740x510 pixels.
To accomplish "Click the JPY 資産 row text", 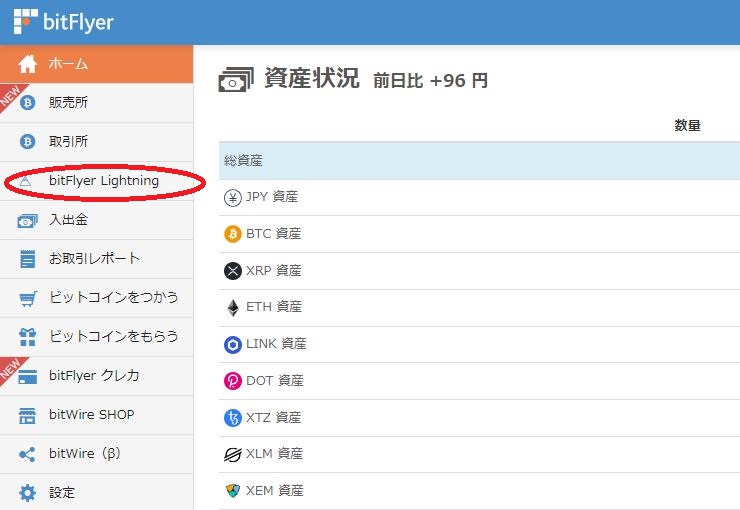I will click(272, 196).
